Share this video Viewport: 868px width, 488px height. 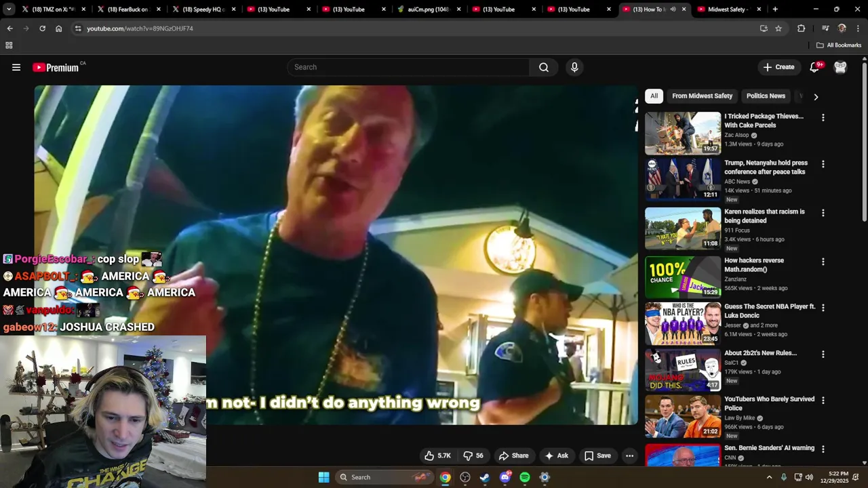(x=513, y=456)
